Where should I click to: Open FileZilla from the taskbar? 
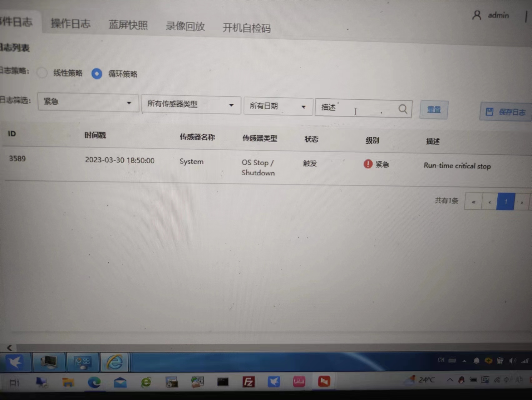249,382
